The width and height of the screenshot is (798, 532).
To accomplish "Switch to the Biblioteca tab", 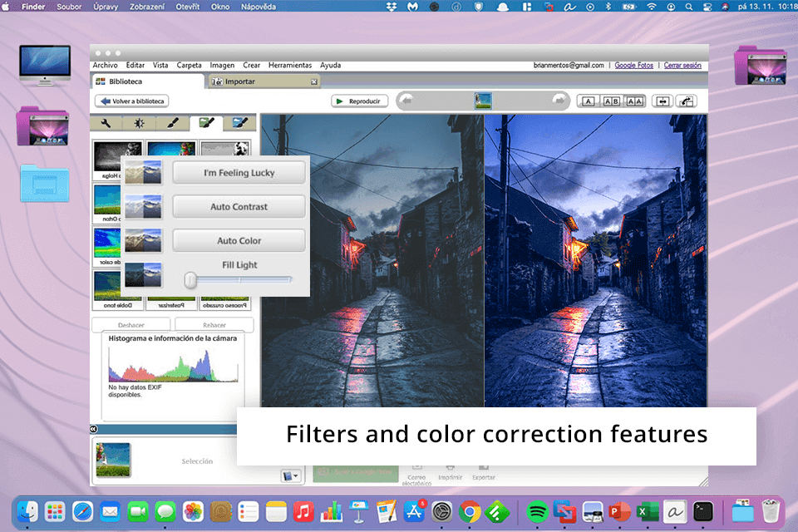I will coord(148,81).
